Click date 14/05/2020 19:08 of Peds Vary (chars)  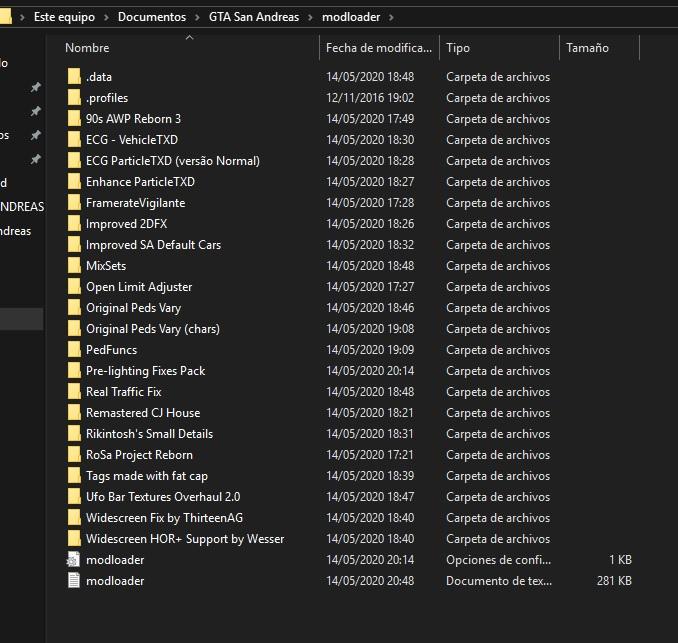(370, 329)
